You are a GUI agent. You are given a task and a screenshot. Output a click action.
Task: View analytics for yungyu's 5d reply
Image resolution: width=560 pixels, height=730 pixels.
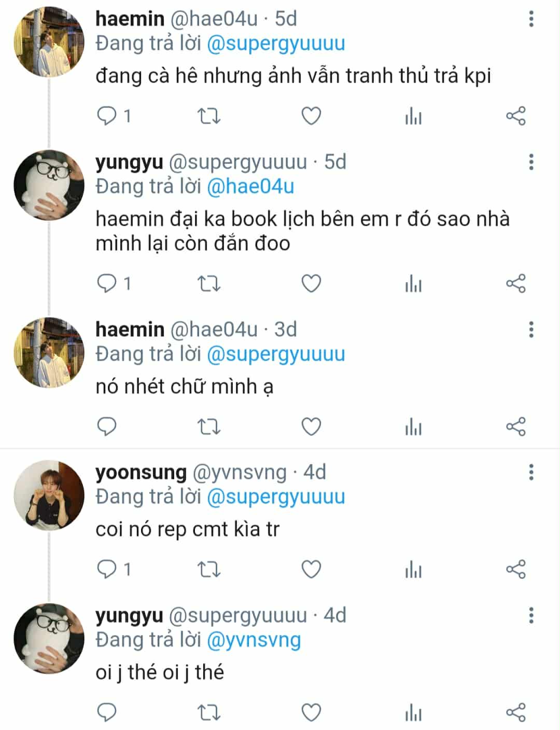(x=413, y=284)
